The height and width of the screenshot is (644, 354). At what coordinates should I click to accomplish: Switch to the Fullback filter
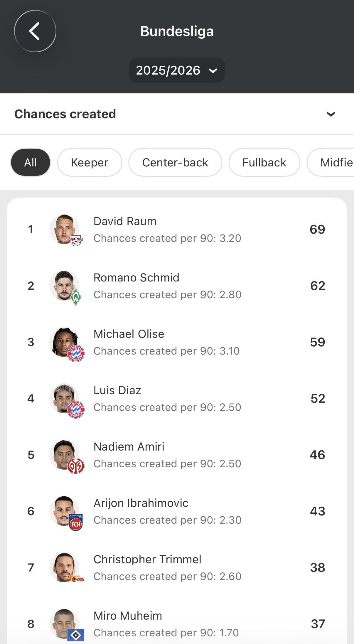[x=264, y=162]
